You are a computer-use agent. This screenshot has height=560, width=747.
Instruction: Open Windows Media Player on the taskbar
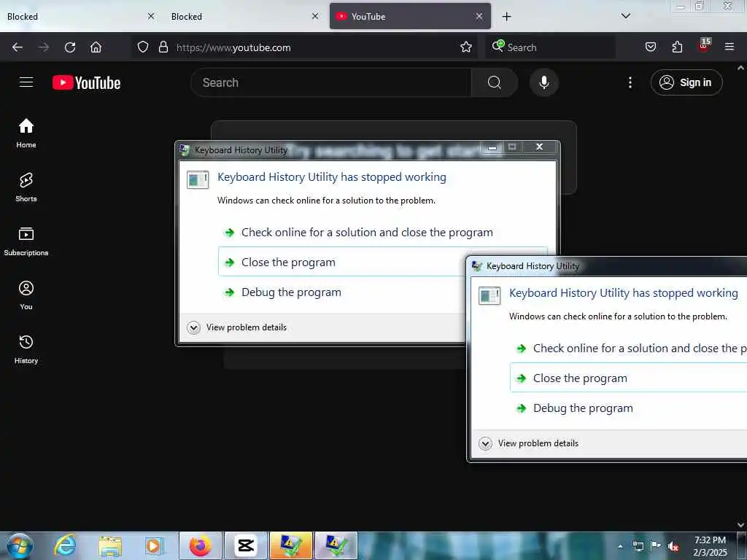click(x=154, y=545)
